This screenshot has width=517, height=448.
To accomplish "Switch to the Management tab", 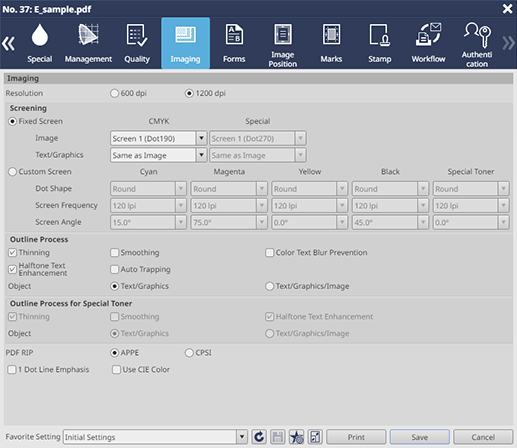I will (x=88, y=43).
